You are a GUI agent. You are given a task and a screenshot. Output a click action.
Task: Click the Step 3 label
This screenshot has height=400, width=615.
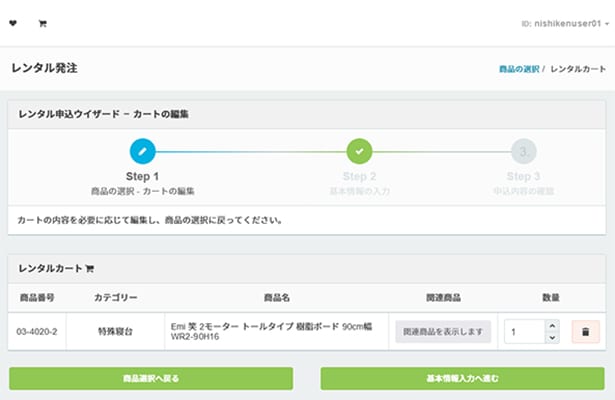click(x=524, y=176)
